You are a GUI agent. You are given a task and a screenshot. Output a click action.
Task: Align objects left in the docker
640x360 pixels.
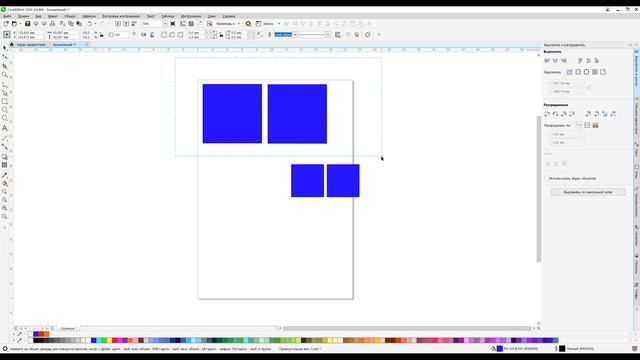547,60
